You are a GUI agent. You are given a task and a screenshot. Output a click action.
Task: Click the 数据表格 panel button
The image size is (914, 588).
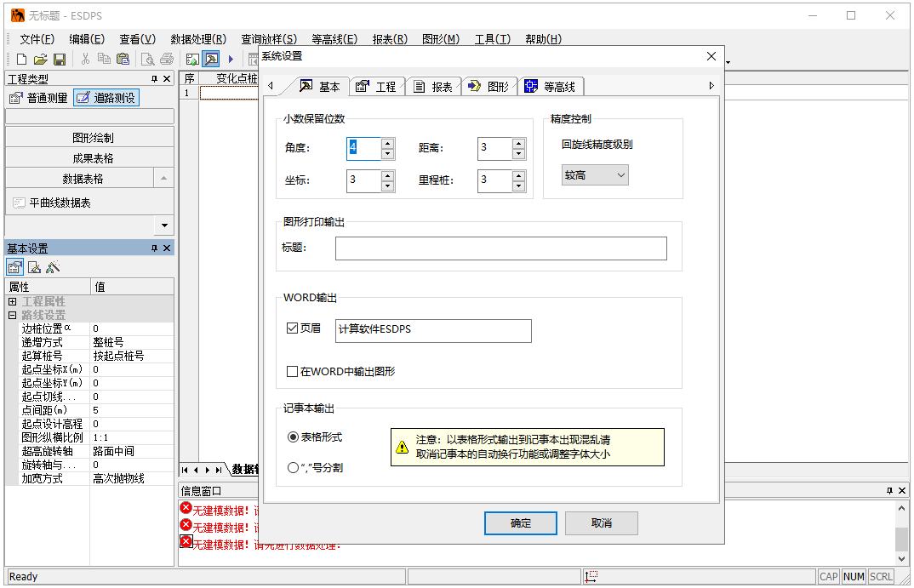pyautogui.click(x=80, y=179)
